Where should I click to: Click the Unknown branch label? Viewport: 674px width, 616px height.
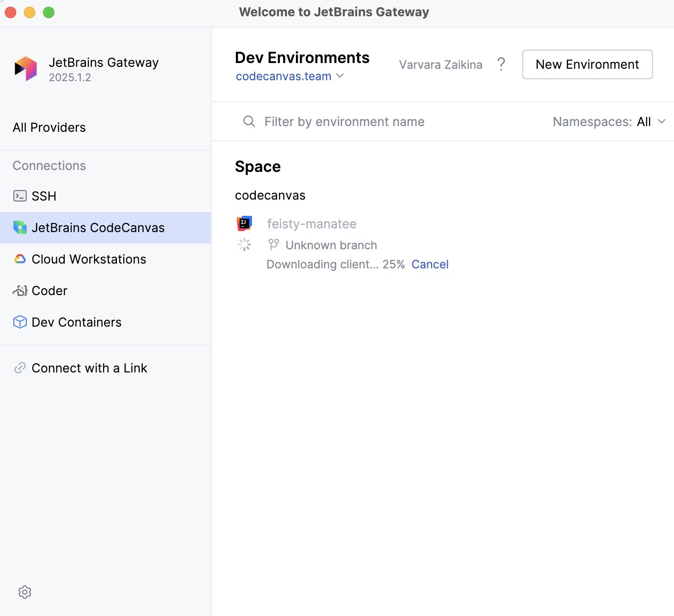331,245
